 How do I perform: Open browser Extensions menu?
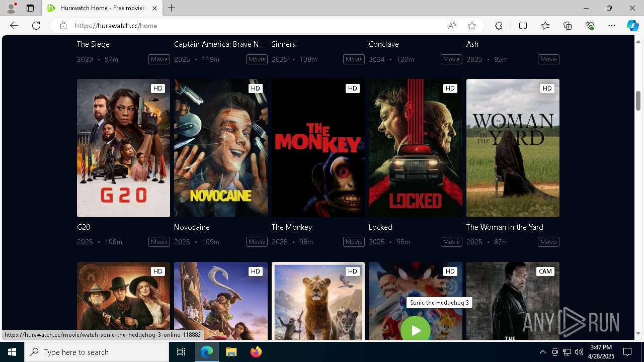499,26
